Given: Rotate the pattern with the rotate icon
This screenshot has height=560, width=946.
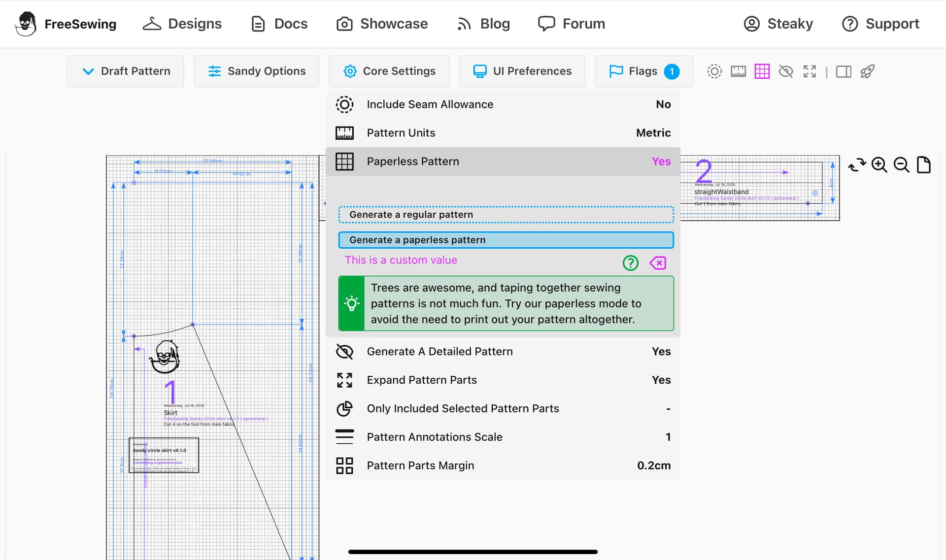Looking at the screenshot, I should [x=857, y=165].
